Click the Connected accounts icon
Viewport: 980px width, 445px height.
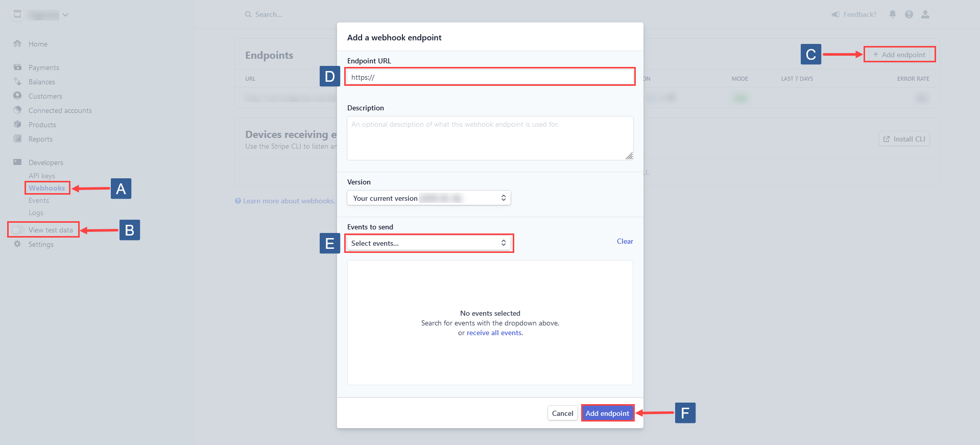17,110
